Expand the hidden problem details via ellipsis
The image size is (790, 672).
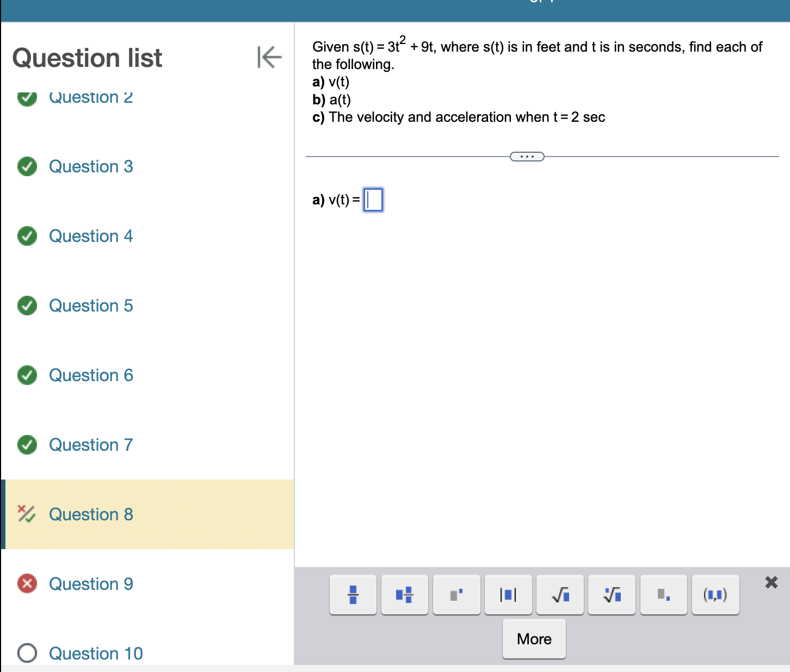[527, 157]
